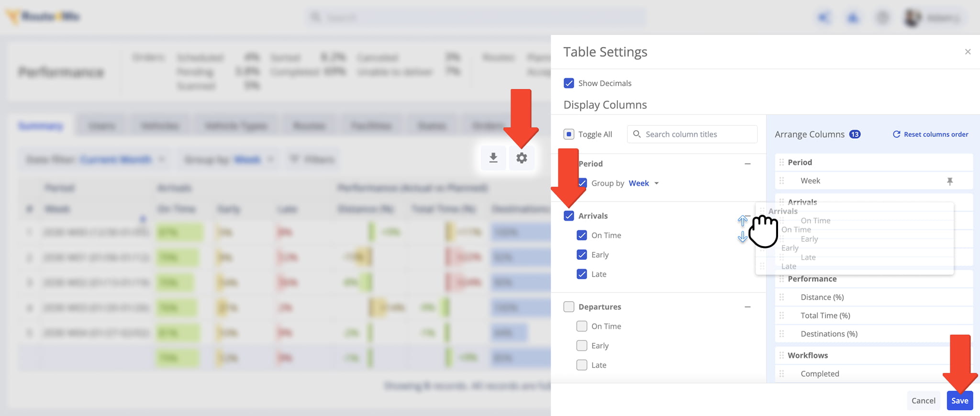Toggle the Toggle All checkbox

pyautogui.click(x=568, y=134)
